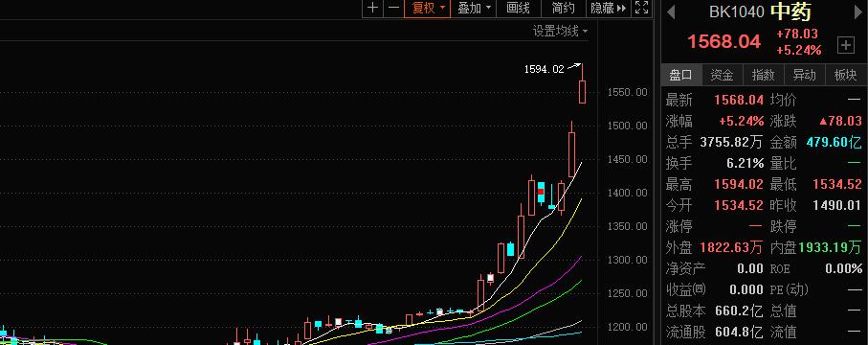The image size is (868, 345).
Task: Switch to the 资金 tab
Action: coord(723,75)
